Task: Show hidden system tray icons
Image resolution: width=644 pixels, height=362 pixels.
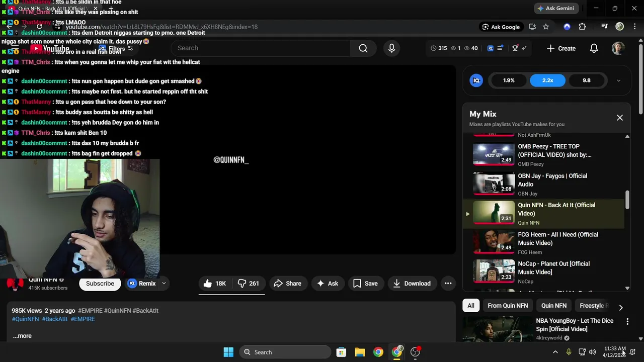Action: pos(555,352)
